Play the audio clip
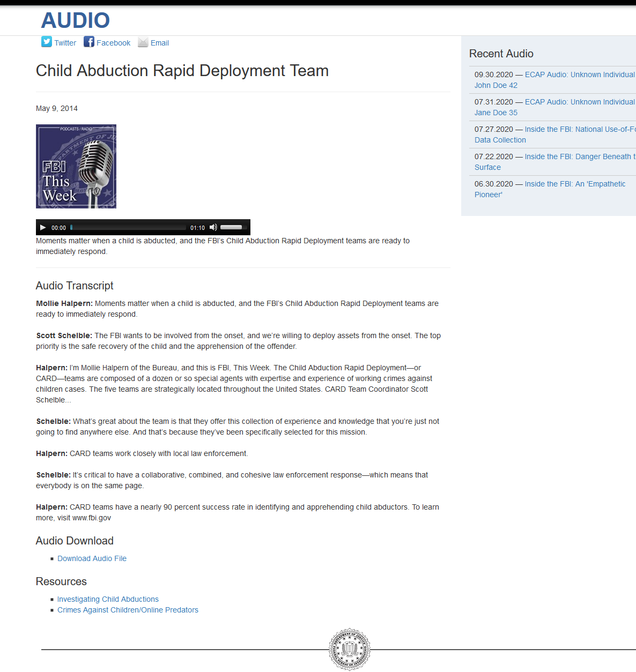Screen dimensions: 636x672 click(43, 227)
